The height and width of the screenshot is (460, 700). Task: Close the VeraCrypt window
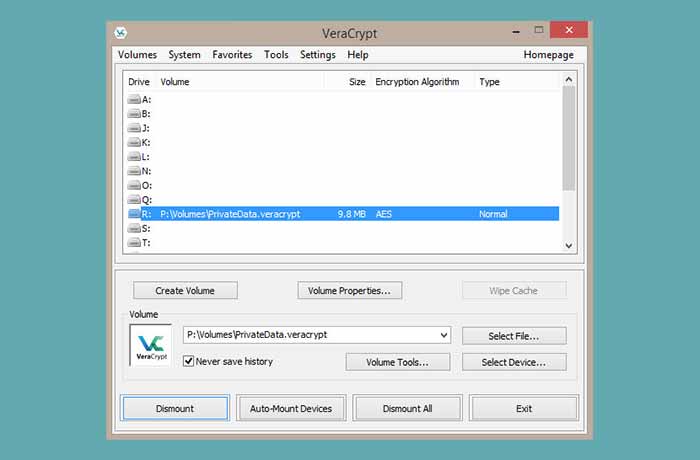pos(569,30)
